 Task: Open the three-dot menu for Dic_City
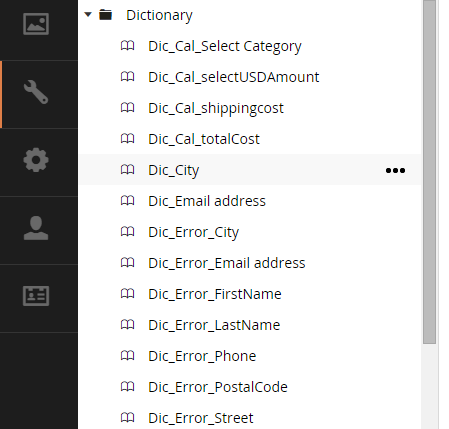coord(395,170)
